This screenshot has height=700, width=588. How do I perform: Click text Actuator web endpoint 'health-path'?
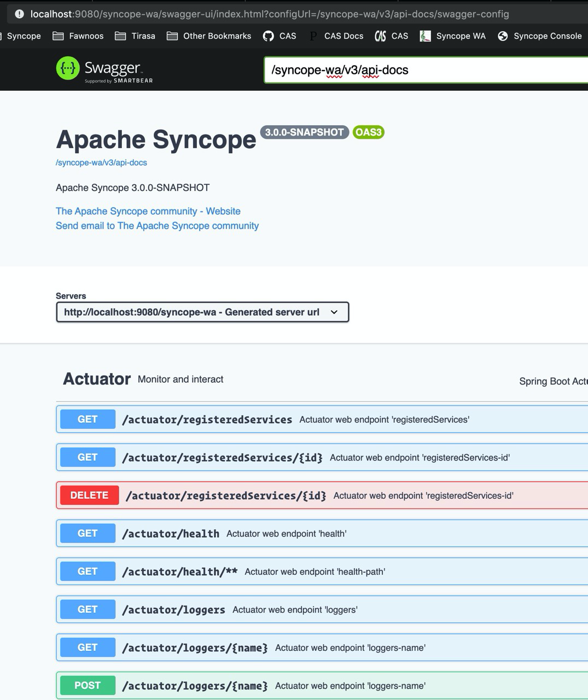315,571
